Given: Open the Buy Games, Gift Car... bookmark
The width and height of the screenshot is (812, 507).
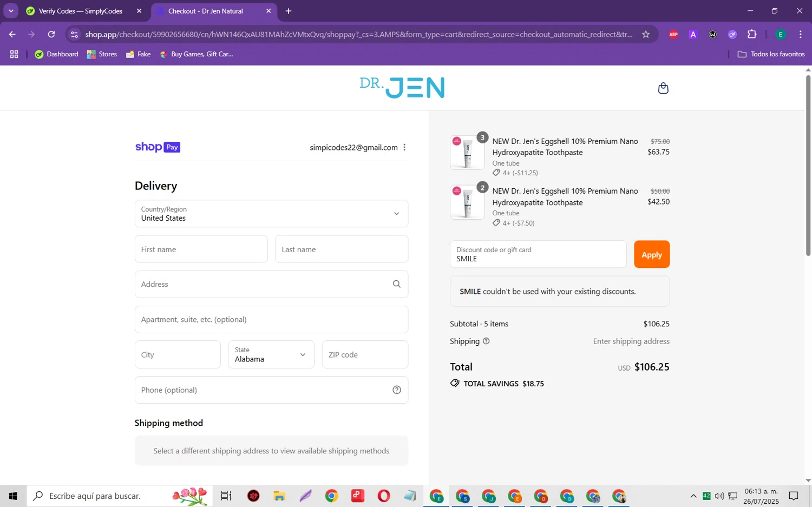Looking at the screenshot, I should (197, 54).
